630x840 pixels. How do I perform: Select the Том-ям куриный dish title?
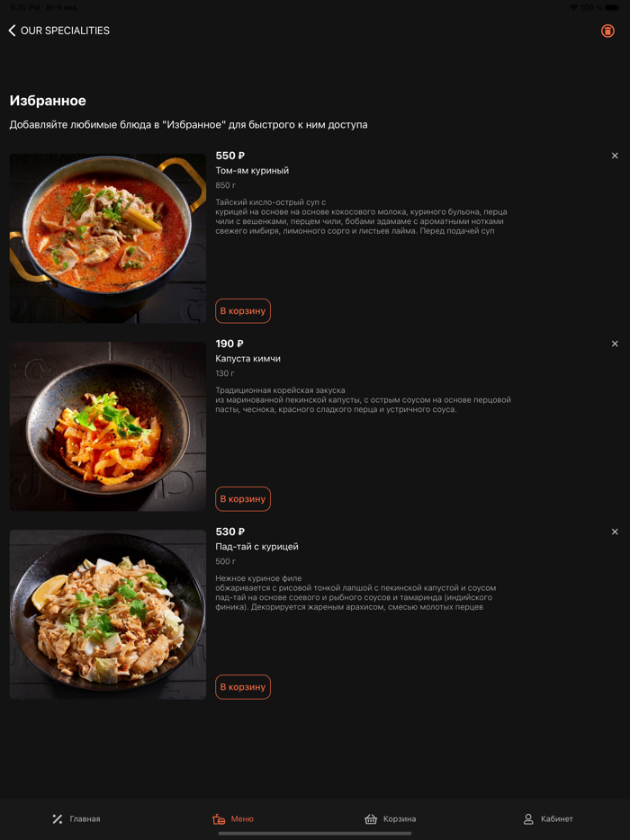point(252,170)
